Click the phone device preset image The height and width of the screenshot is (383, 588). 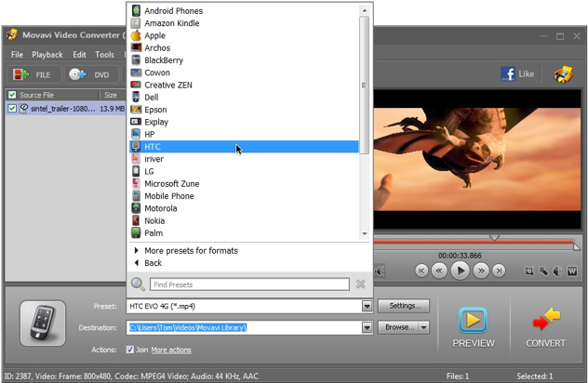pos(43,323)
